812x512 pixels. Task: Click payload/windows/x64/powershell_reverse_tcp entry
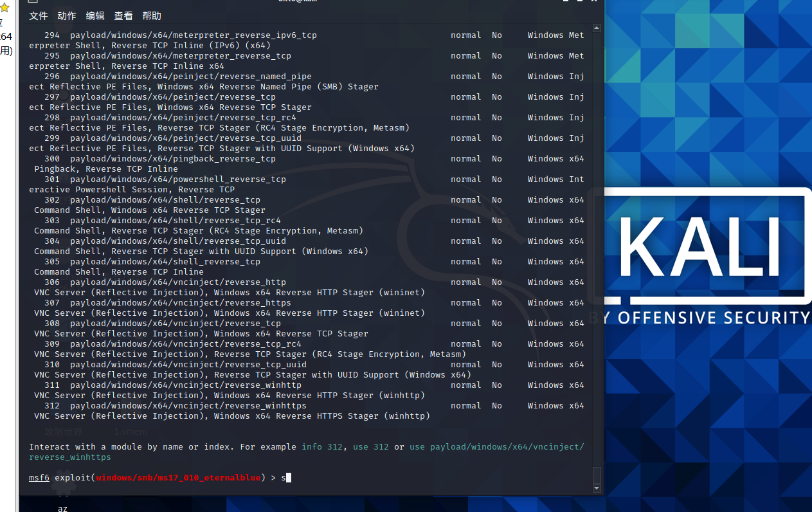(x=178, y=179)
